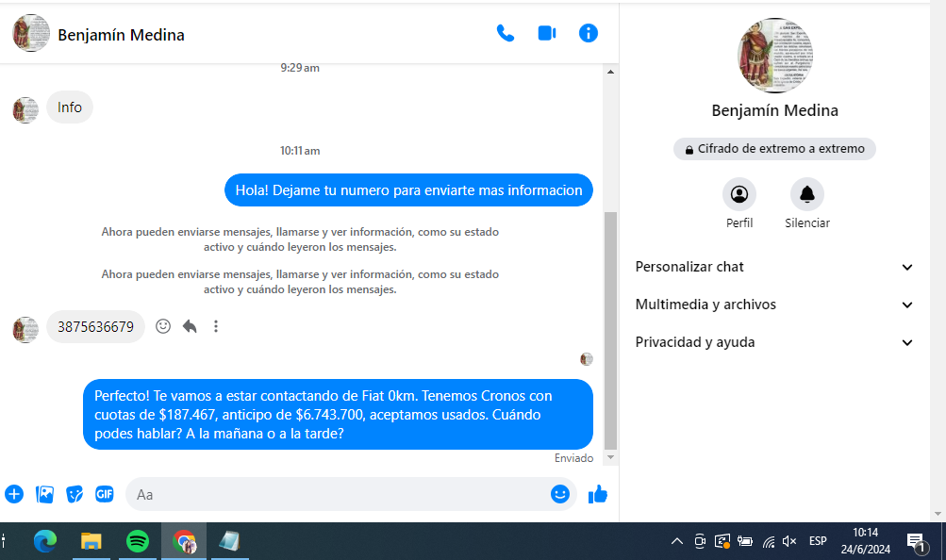Choose a sticker to send
This screenshot has width=946, height=560.
pyautogui.click(x=75, y=494)
